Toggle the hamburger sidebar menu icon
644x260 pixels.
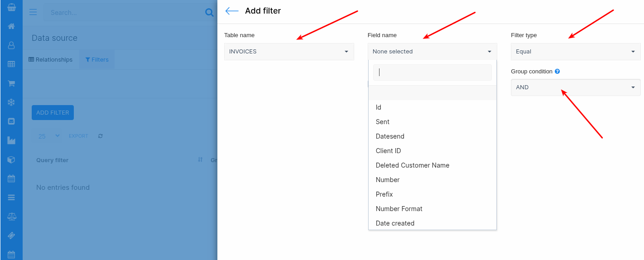(x=33, y=12)
